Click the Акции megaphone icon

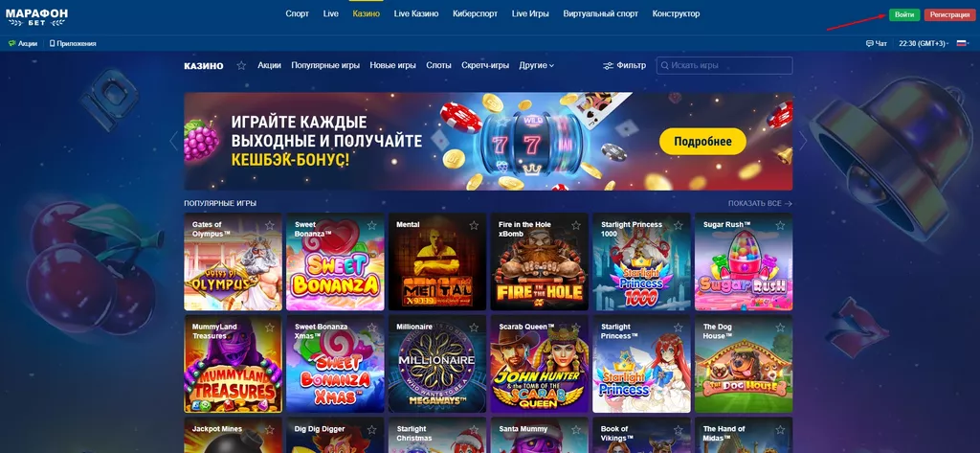click(x=11, y=44)
